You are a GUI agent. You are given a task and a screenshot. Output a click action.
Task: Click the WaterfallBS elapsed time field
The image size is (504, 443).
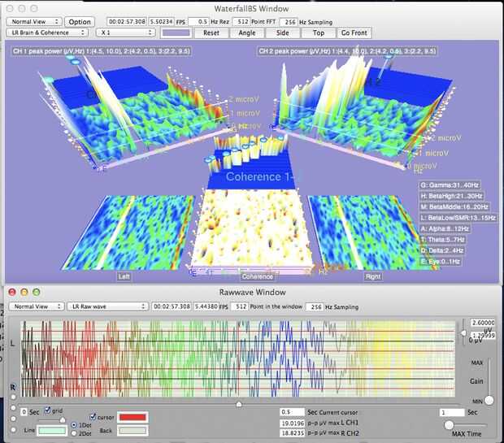[127, 21]
